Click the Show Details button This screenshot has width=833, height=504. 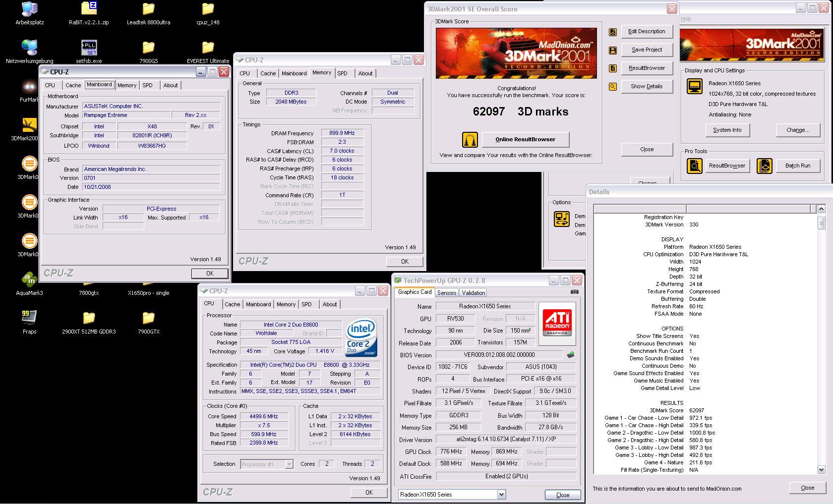point(647,86)
